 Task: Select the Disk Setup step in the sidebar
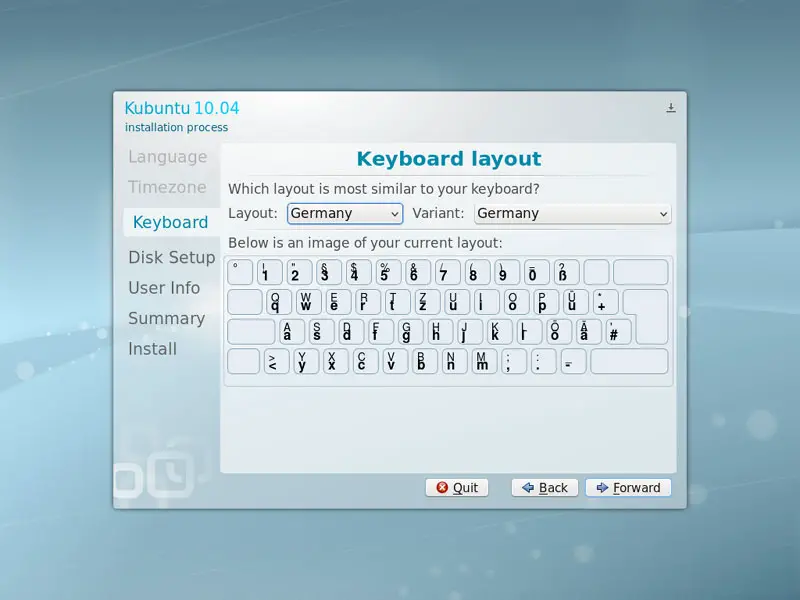[171, 257]
